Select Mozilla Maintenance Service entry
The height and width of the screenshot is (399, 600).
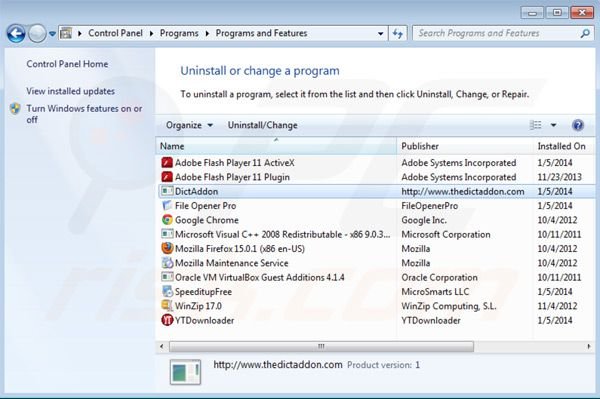point(232,263)
